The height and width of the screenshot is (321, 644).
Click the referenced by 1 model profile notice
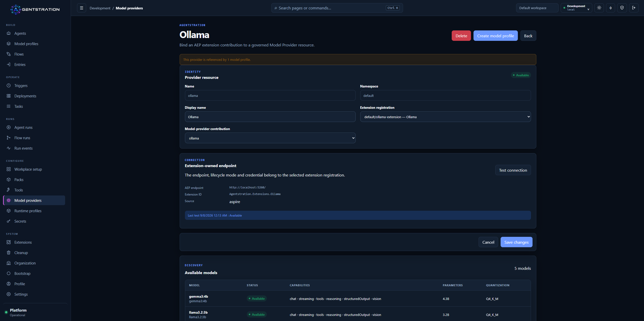coord(358,60)
